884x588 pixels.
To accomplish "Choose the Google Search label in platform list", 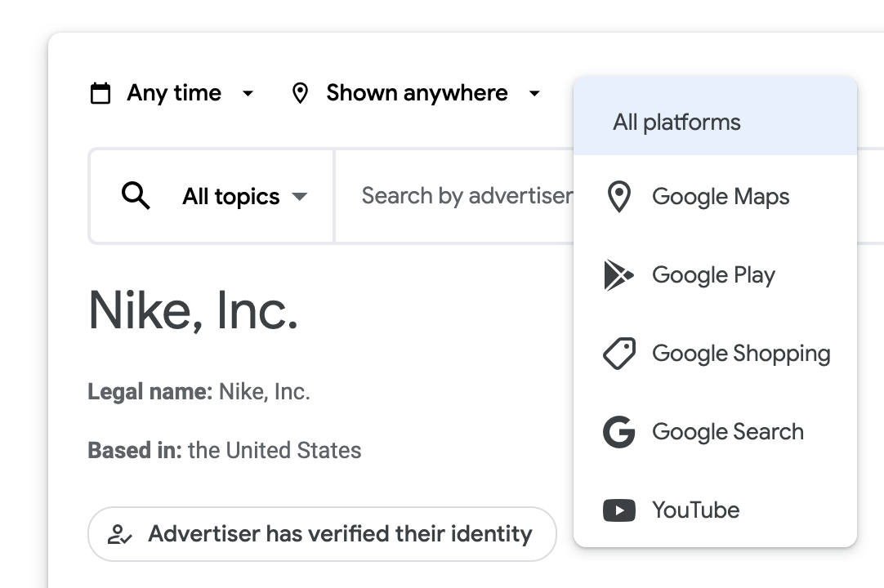I will click(x=727, y=432).
